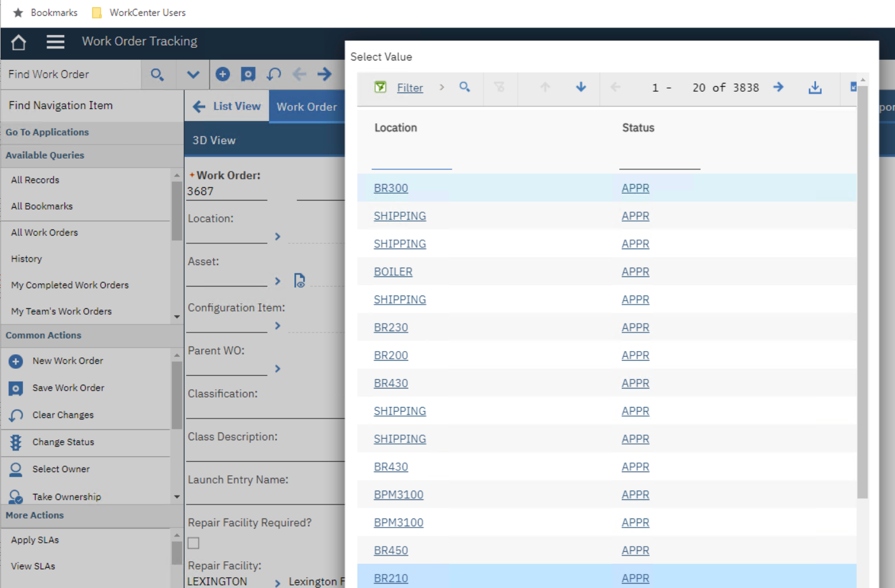
Task: Click the Find Navigation Item field
Action: click(92, 106)
